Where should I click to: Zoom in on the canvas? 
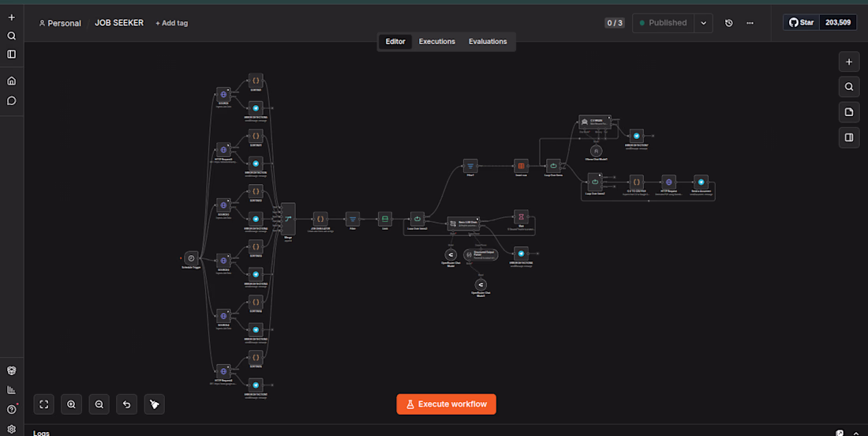71,404
